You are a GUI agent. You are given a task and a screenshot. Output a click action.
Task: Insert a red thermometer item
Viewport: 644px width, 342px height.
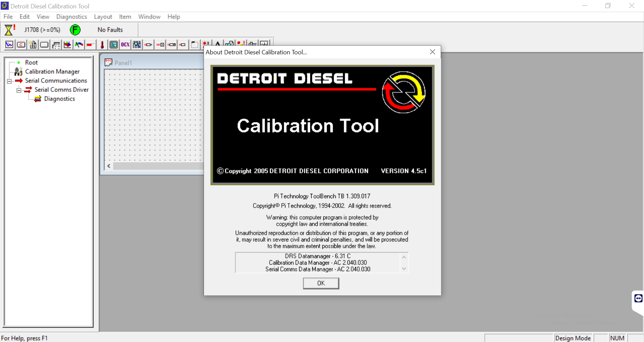pyautogui.click(x=102, y=44)
